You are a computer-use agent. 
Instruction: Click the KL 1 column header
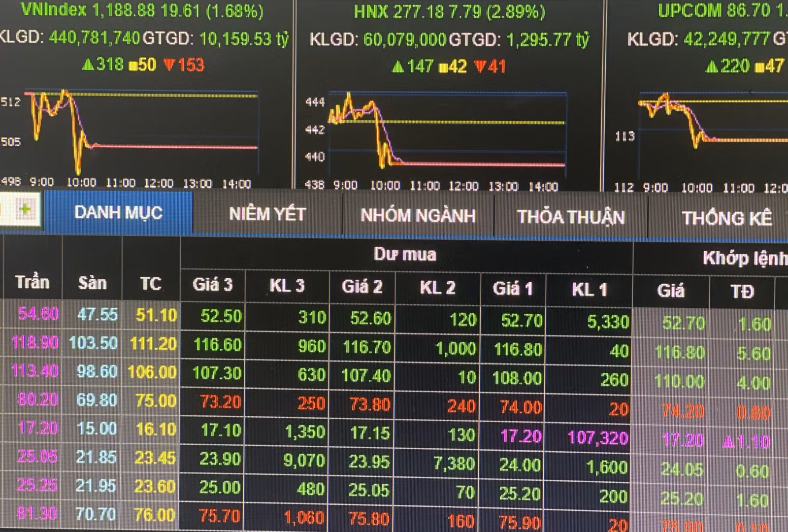pos(590,290)
